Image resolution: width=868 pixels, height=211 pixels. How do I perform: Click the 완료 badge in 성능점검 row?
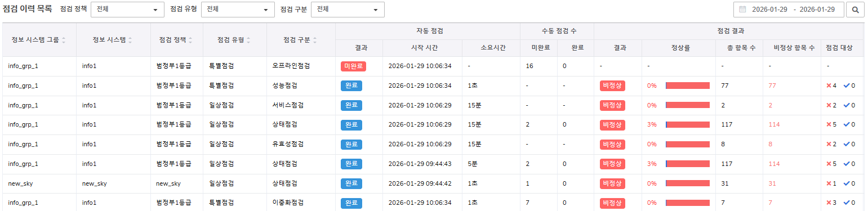coord(351,86)
